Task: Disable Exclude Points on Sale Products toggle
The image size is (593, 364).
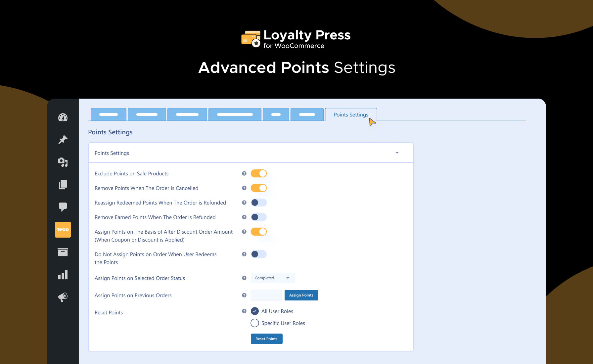Action: pyautogui.click(x=259, y=173)
